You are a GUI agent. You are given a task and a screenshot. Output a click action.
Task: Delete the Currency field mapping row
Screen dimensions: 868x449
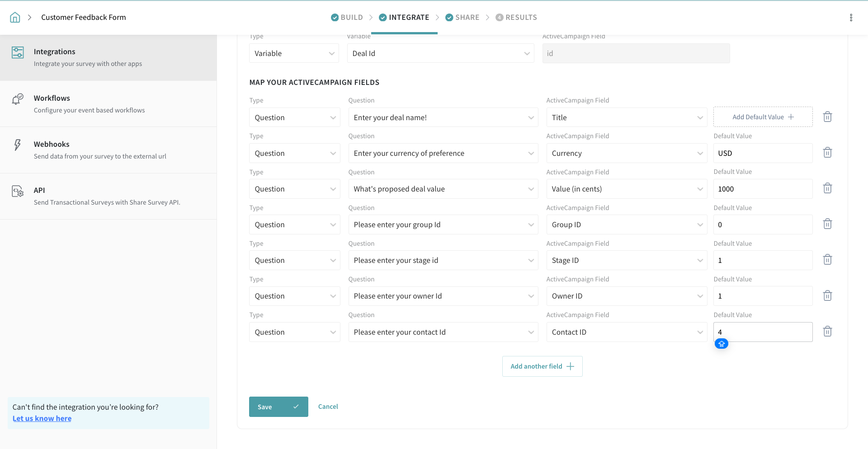click(827, 153)
